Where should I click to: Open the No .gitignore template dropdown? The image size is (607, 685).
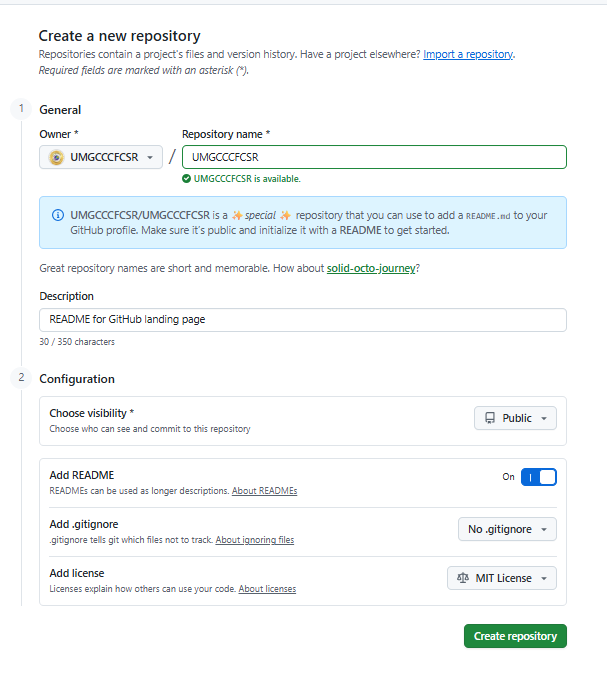[x=507, y=529]
